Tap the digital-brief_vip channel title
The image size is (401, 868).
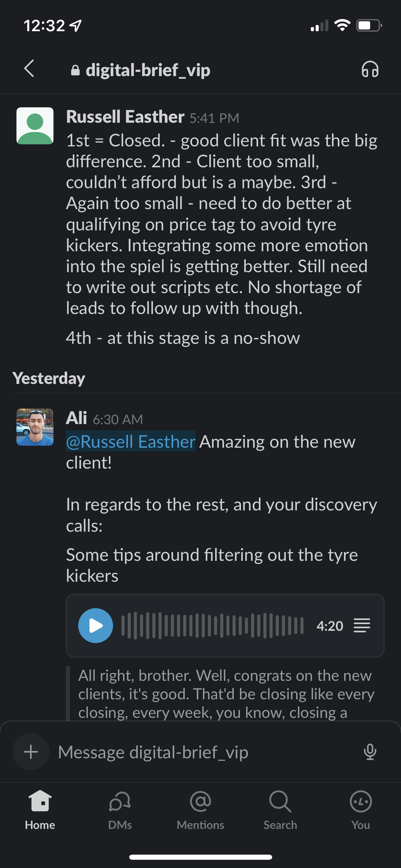click(x=147, y=70)
